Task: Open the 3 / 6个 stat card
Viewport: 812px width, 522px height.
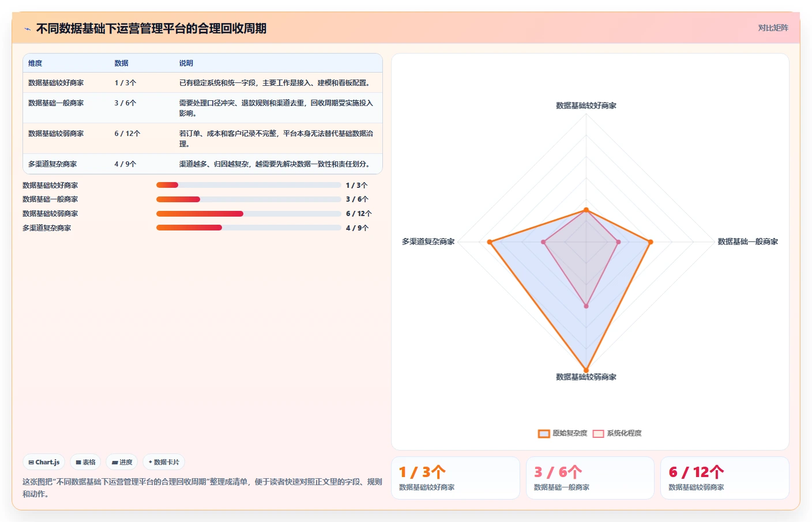Action: point(590,478)
